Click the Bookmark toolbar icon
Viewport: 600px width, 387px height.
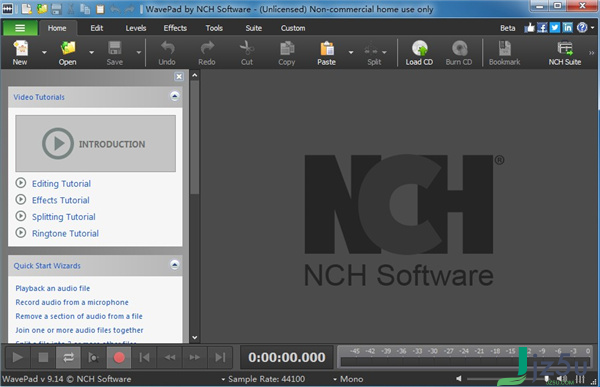(505, 49)
